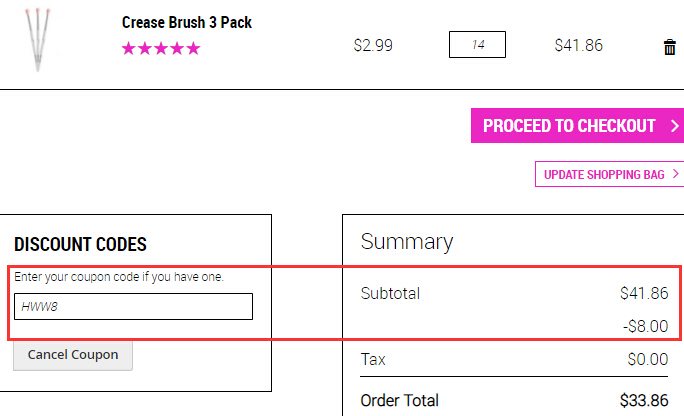Click the -$8.00 discount amount

click(x=646, y=326)
